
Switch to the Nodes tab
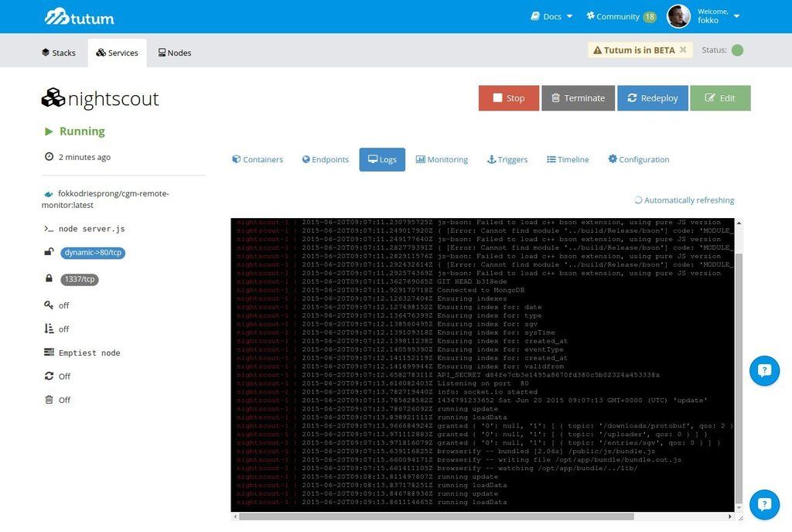pos(174,53)
